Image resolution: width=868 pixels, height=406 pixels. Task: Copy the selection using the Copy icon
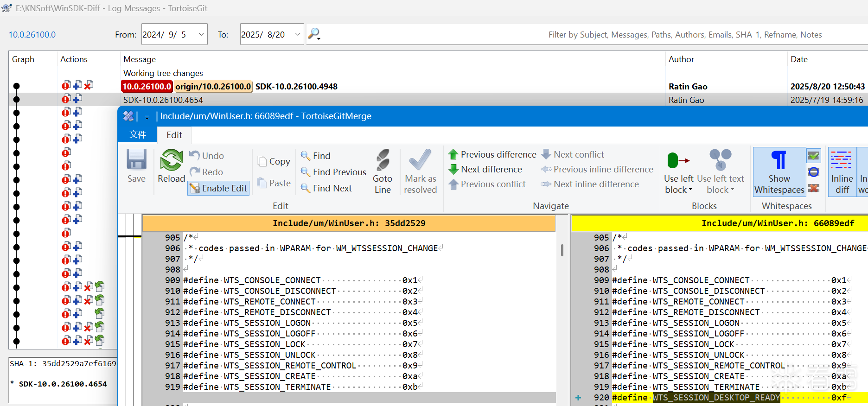coord(262,161)
